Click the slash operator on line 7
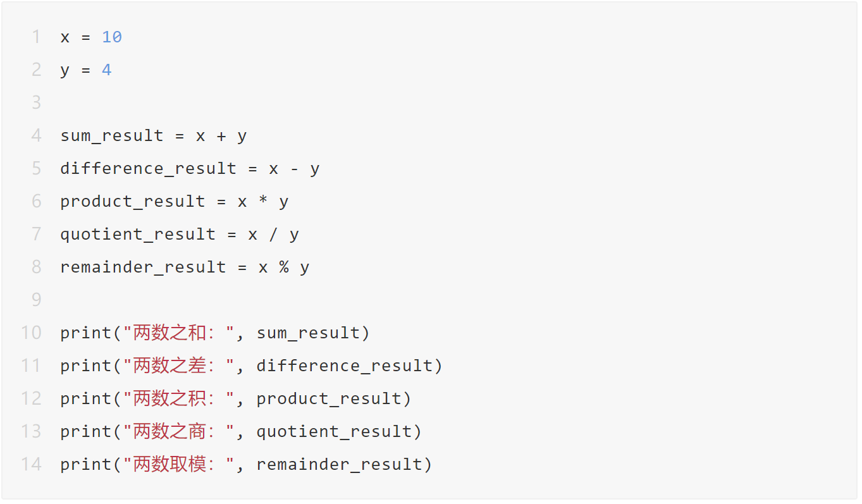 click(273, 235)
